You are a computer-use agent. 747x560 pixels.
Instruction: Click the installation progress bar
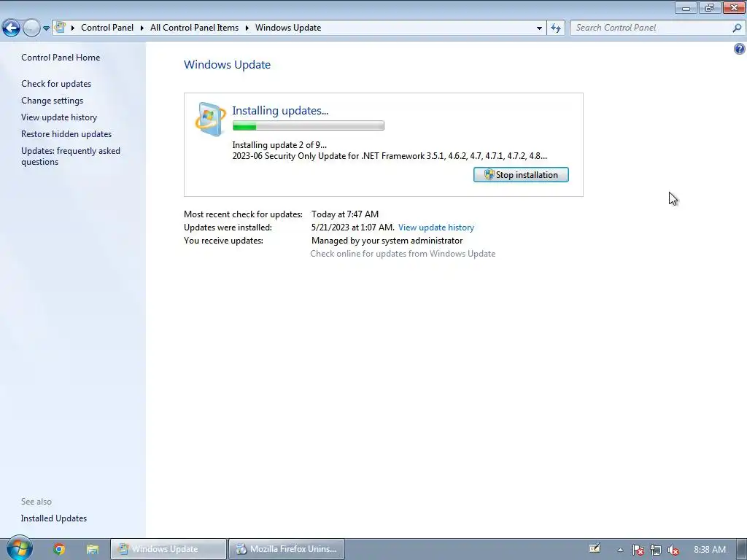[309, 125]
